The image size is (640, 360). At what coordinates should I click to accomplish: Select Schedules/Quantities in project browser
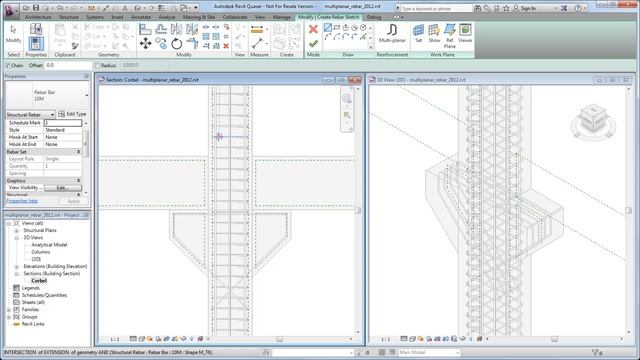[x=44, y=295]
